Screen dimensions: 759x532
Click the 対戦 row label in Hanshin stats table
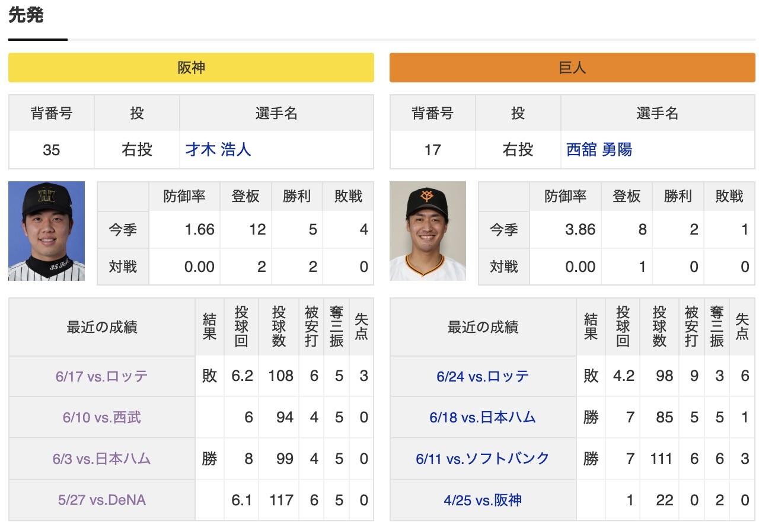tap(122, 267)
